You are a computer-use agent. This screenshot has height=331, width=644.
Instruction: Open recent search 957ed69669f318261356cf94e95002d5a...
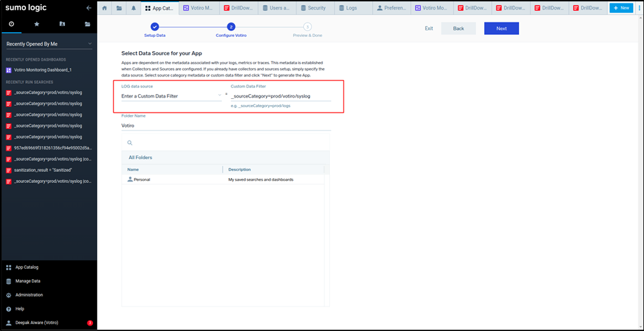point(53,148)
